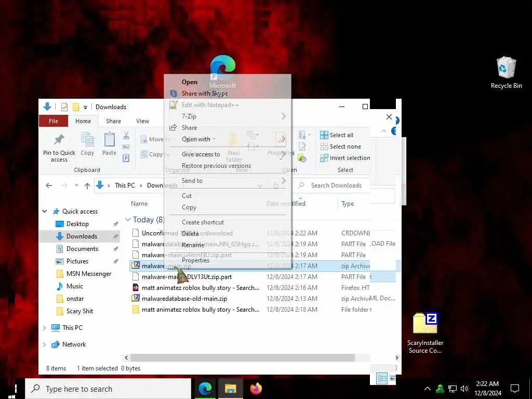532x399 pixels.
Task: Click the Microsoft Edge desktop shortcut
Action: click(x=222, y=72)
